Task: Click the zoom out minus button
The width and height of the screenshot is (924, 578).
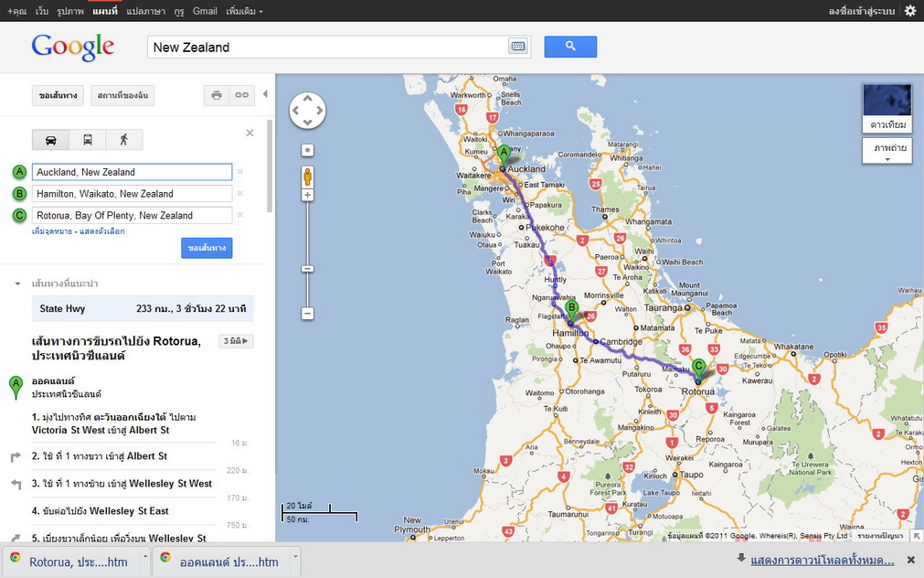Action: coord(308,314)
